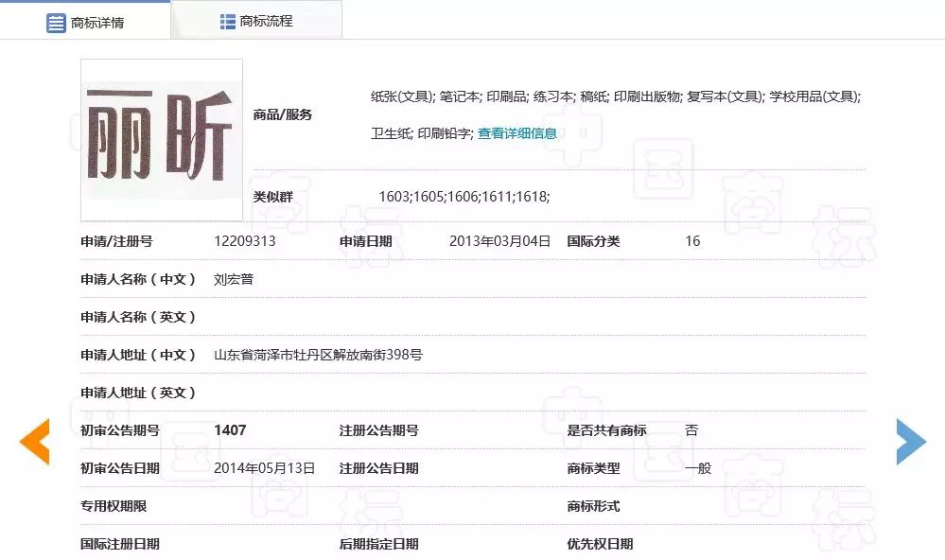
Task: Select the announcement date 2014年05月13日
Action: (x=264, y=468)
